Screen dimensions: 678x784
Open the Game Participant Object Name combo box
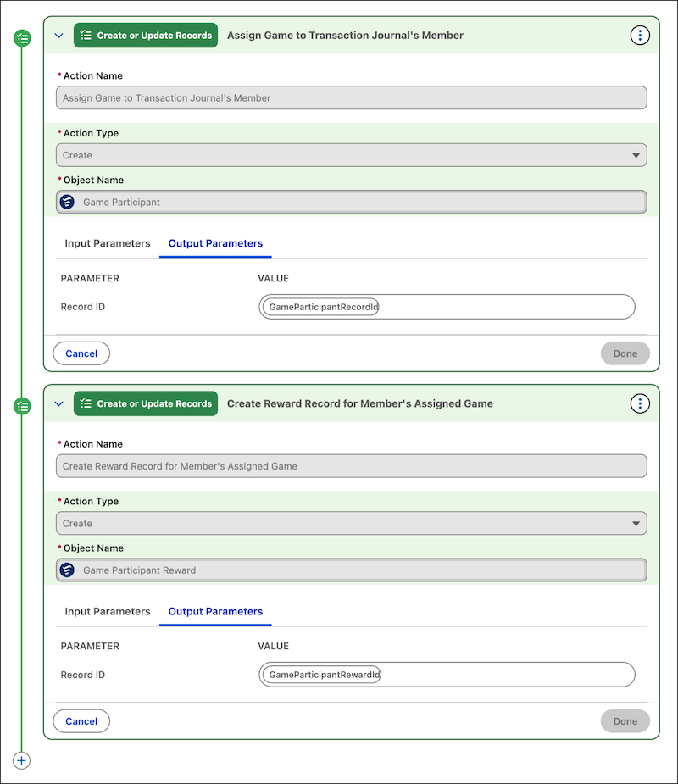352,202
